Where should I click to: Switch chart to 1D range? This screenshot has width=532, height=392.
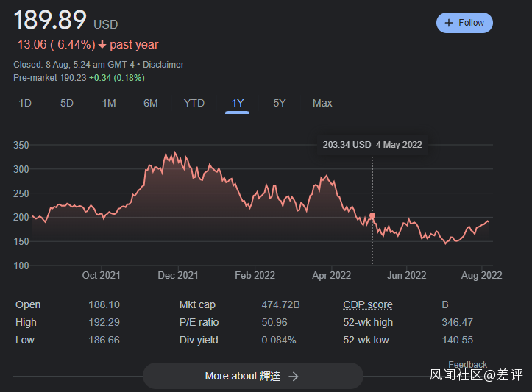pos(25,104)
